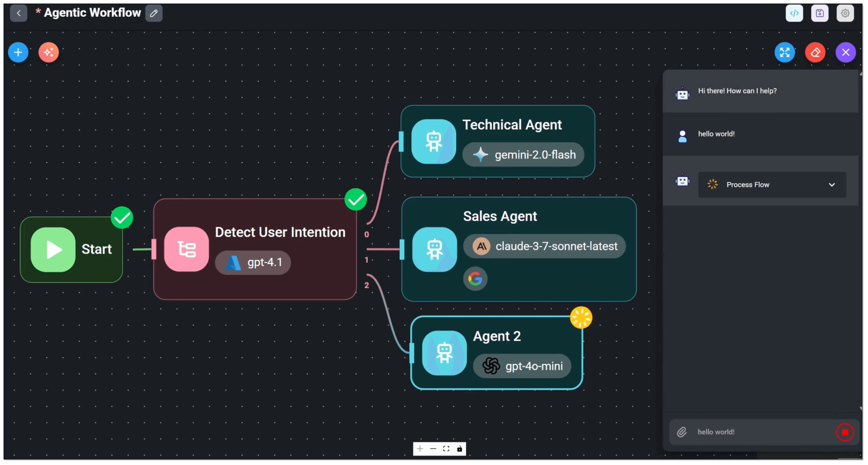Click the fit view canvas control
This screenshot has width=868, height=465.
coord(446,449)
